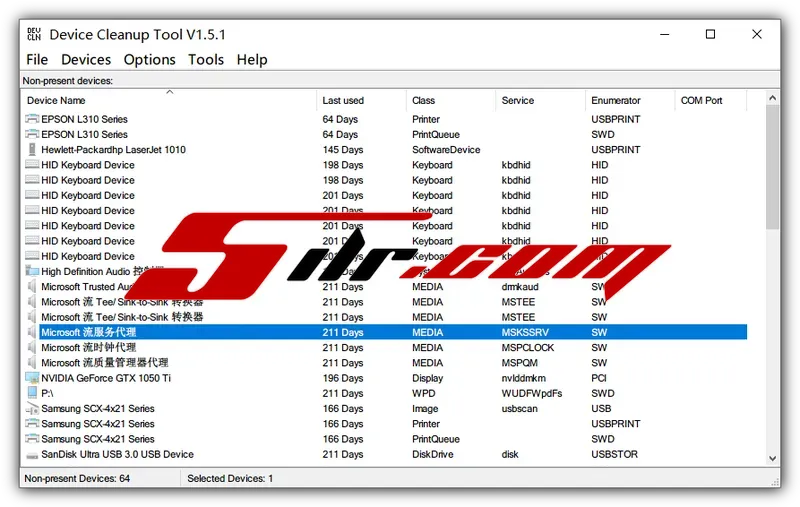
Task: Click the WUDFWpdFs service cell
Action: click(x=532, y=393)
